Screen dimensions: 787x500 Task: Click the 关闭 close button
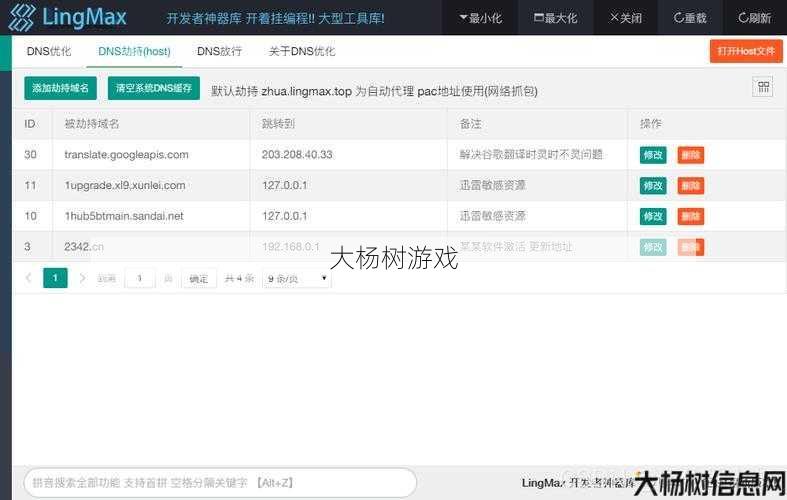(625, 18)
